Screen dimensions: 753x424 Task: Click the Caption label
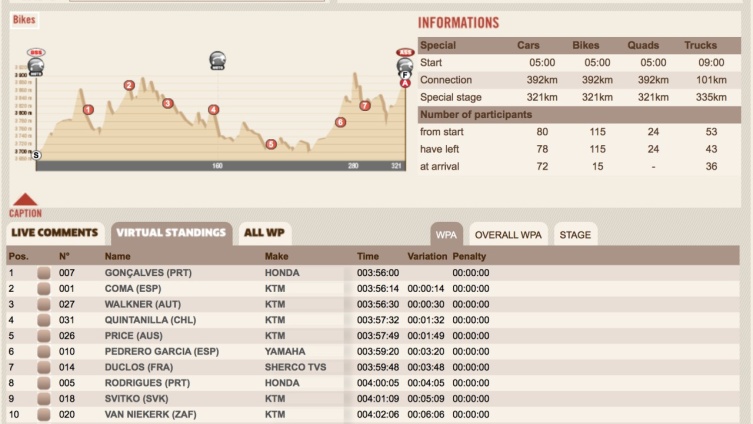[25, 213]
